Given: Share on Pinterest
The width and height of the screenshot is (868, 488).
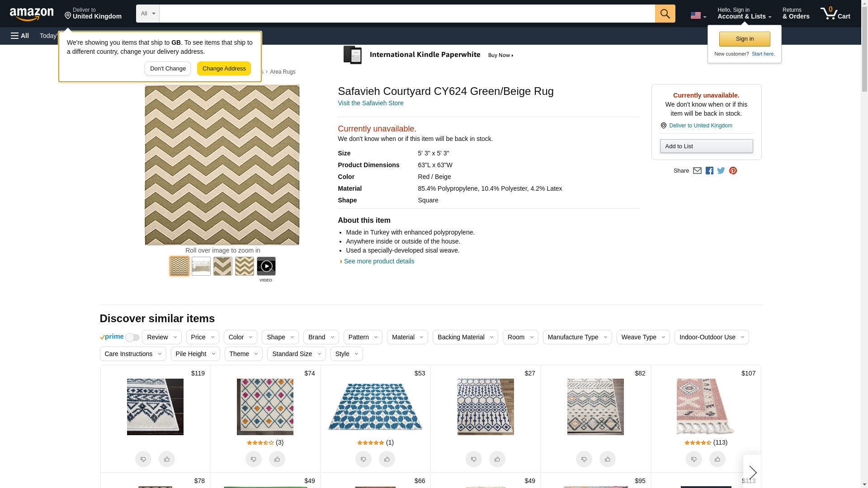Looking at the screenshot, I should tap(733, 171).
